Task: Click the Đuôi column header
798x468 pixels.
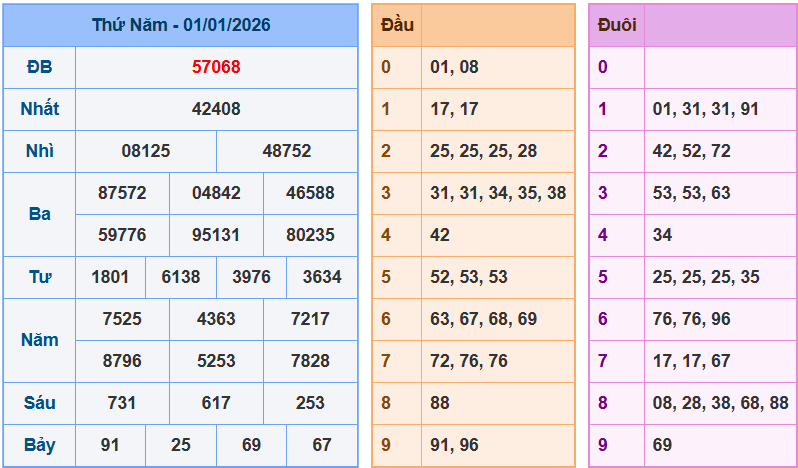Action: (616, 25)
